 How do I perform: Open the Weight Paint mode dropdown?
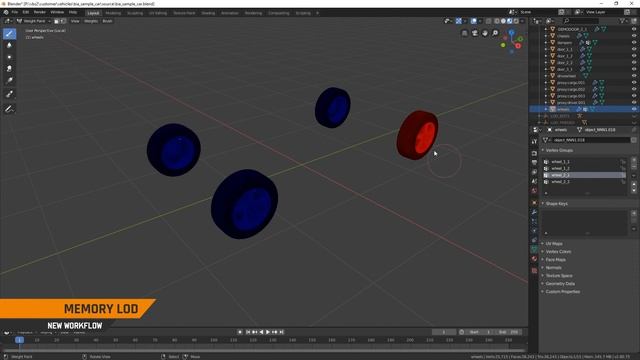point(34,21)
